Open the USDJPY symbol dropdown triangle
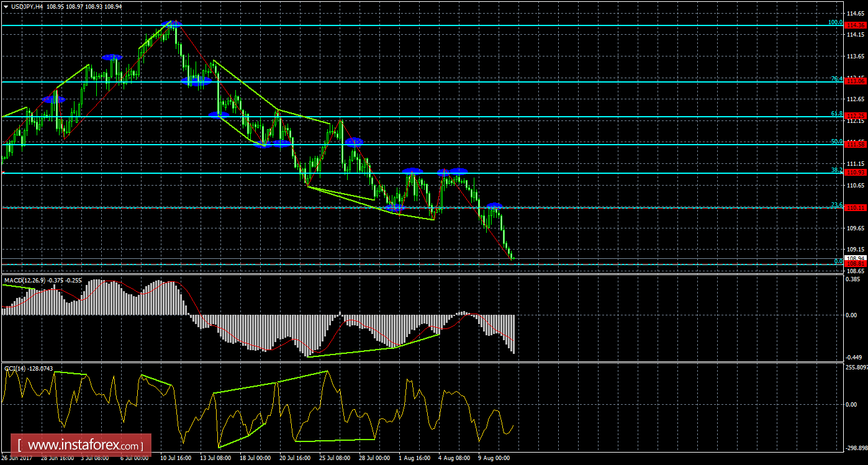 pyautogui.click(x=6, y=5)
